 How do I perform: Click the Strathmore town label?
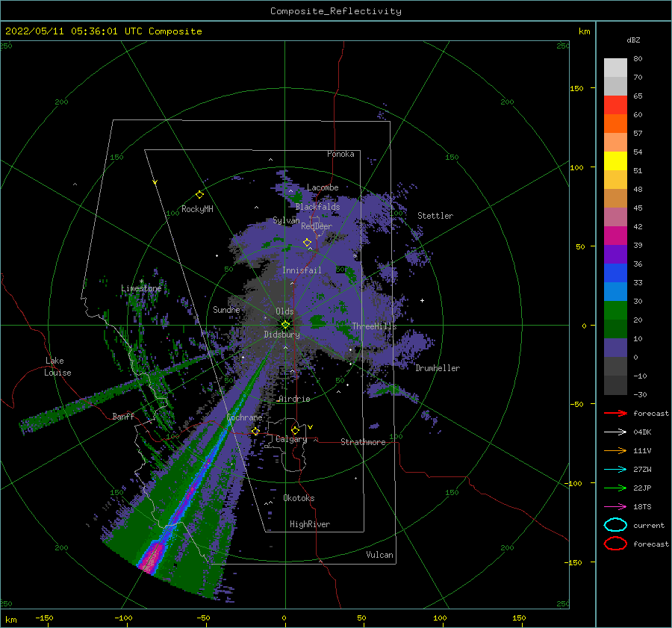[363, 442]
